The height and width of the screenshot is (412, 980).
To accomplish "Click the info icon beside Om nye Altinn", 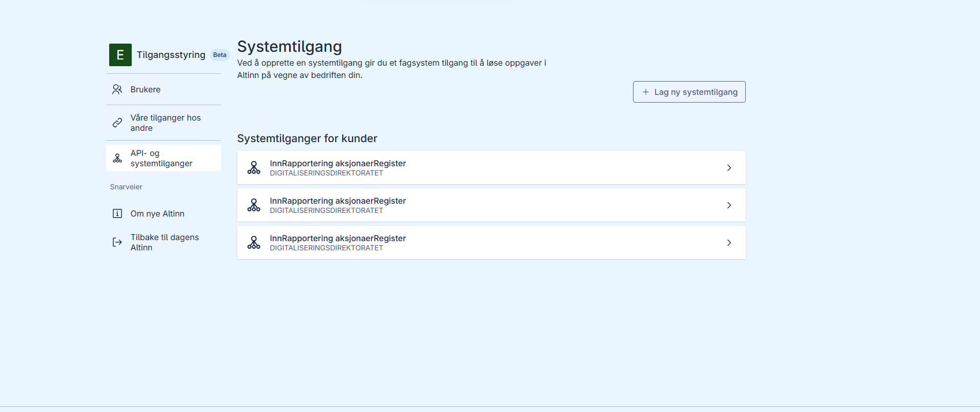I will coord(117,213).
